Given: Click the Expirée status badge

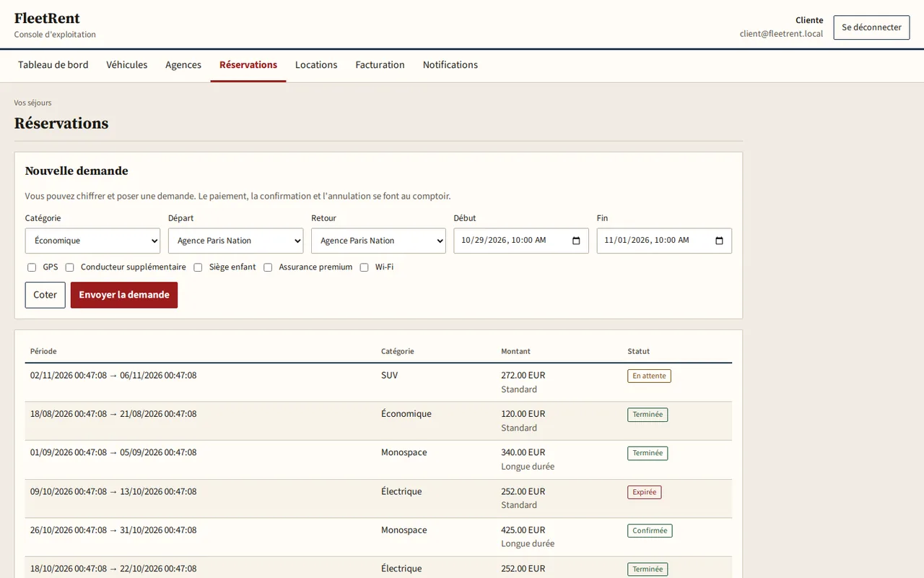Looking at the screenshot, I should 645,492.
